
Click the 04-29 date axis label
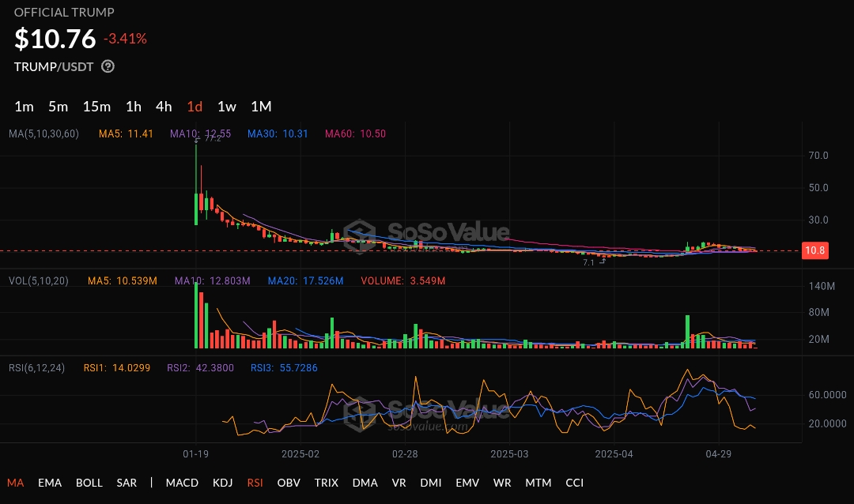tap(718, 454)
